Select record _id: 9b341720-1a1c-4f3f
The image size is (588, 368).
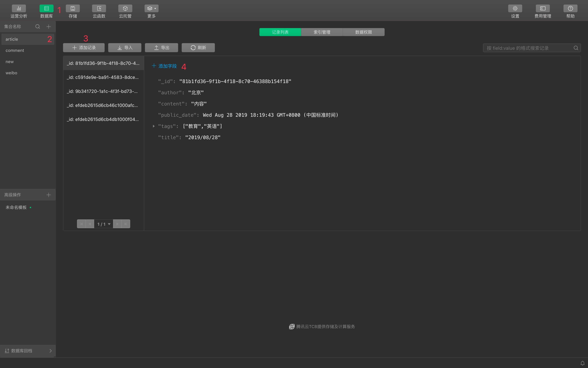tap(103, 91)
